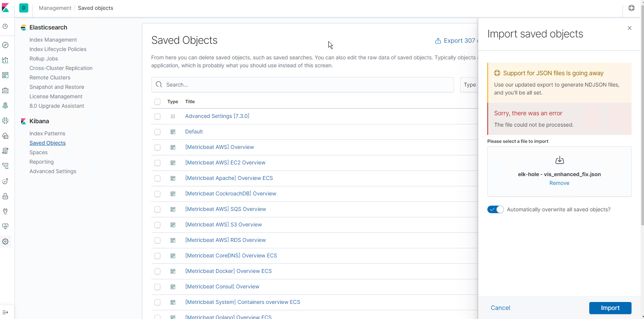The height and width of the screenshot is (319, 644).
Task: Open the [Metricbeat AWS] S3 Overview link
Action: coord(223,225)
